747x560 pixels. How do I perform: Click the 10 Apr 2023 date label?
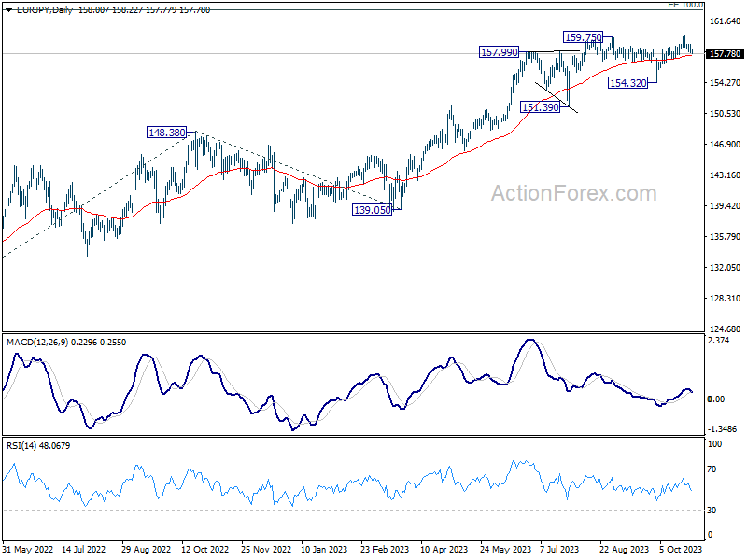(x=444, y=550)
